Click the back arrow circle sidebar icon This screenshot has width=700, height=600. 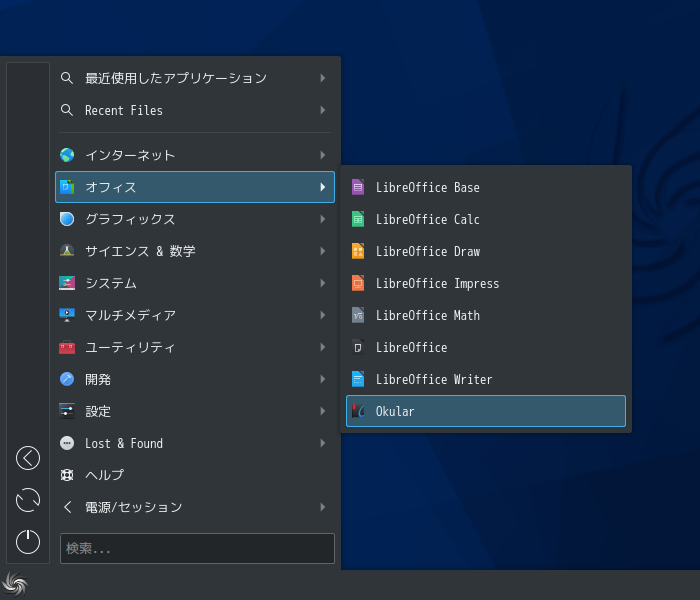(x=28, y=458)
